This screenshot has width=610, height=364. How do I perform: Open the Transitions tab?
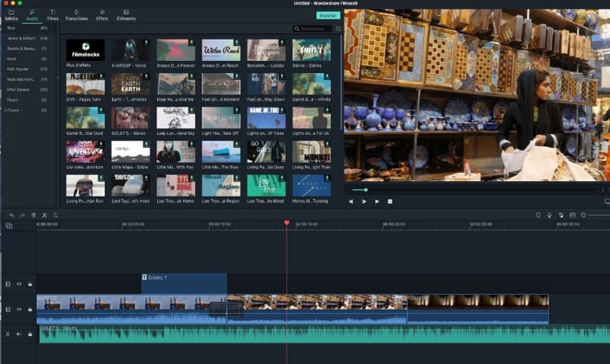pyautogui.click(x=76, y=15)
